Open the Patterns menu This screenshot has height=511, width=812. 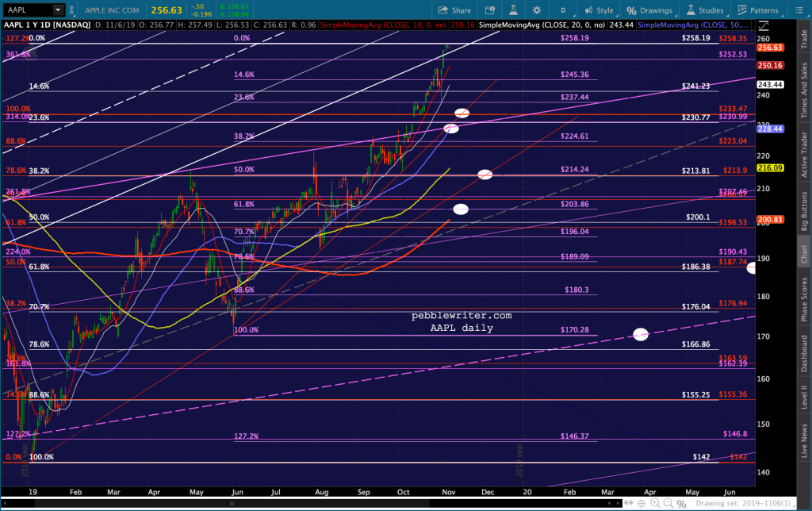pos(758,10)
